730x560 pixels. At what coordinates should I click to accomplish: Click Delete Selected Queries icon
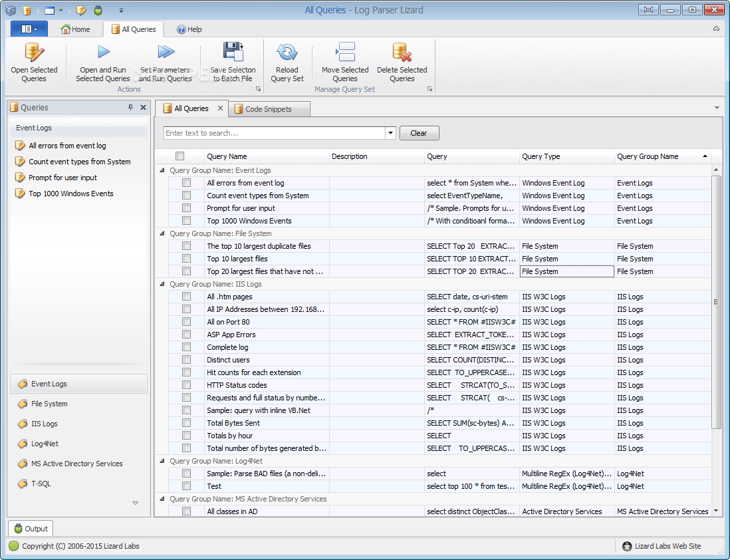pyautogui.click(x=402, y=52)
